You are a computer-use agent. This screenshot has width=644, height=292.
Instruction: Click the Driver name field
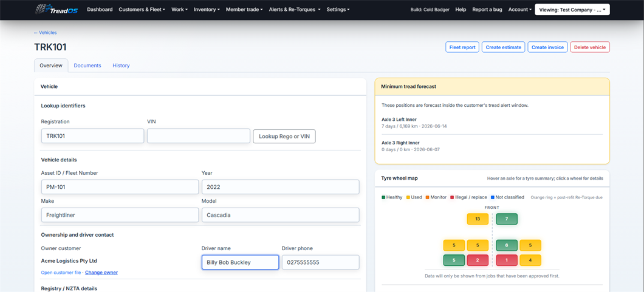tap(240, 262)
